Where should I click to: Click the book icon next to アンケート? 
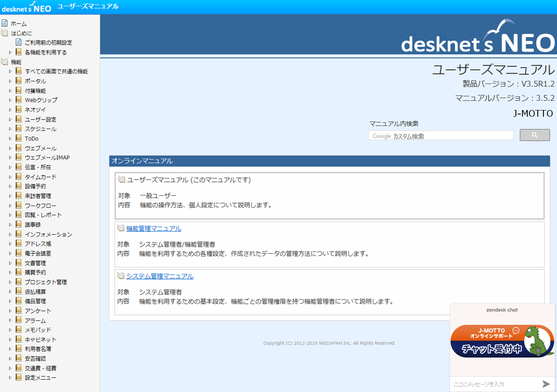(x=18, y=310)
